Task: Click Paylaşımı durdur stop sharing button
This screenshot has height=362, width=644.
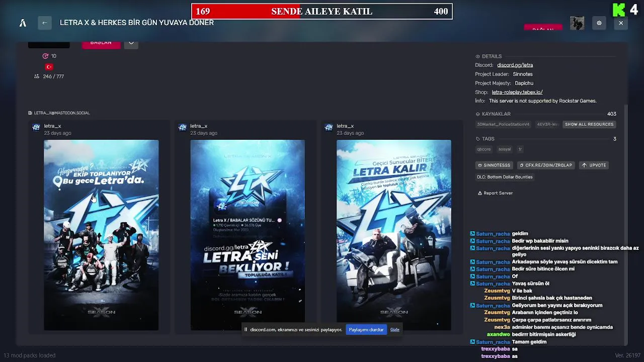Action: (x=366, y=330)
